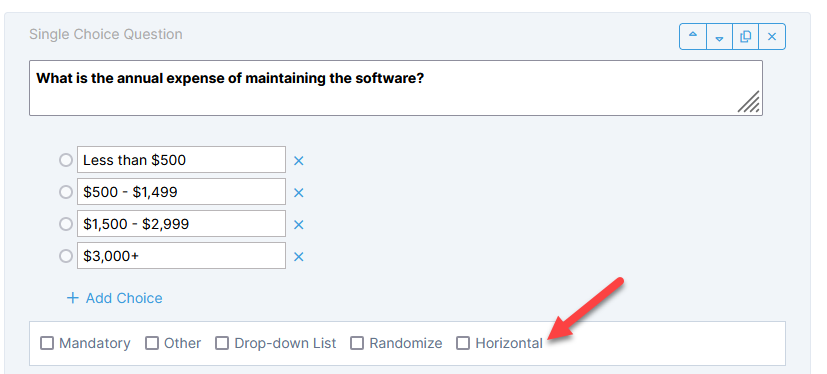Tick the Other checkbox
Image resolution: width=827 pixels, height=374 pixels.
click(152, 343)
